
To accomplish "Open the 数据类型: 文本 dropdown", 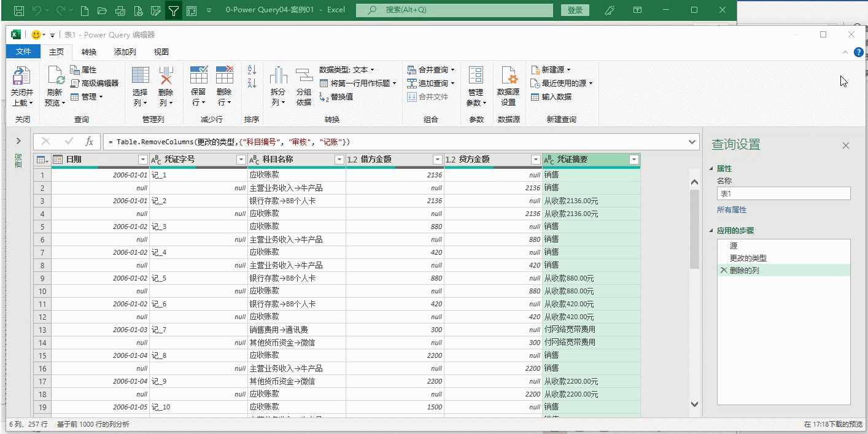I will (x=346, y=70).
